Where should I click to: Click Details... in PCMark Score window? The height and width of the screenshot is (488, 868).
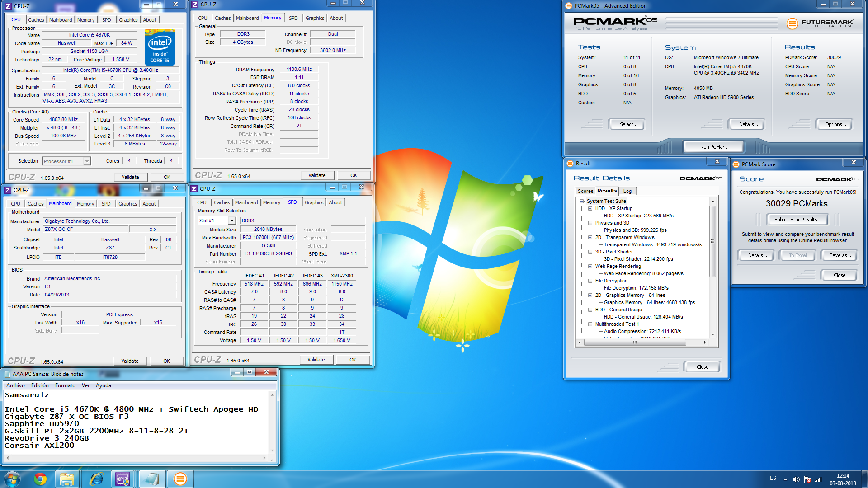(x=757, y=255)
